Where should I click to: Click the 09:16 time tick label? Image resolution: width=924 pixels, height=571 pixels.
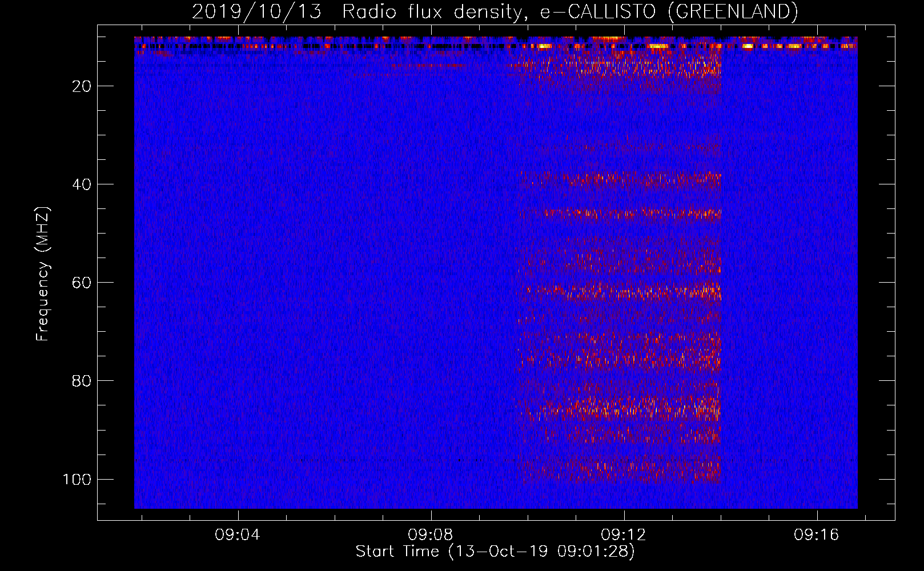pos(817,535)
